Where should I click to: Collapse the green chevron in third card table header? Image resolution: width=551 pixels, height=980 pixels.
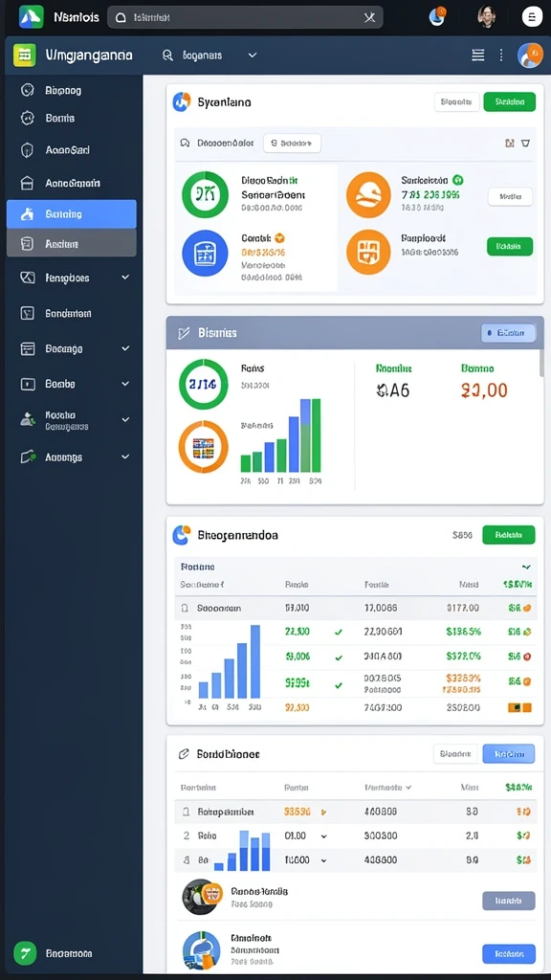coord(526,567)
